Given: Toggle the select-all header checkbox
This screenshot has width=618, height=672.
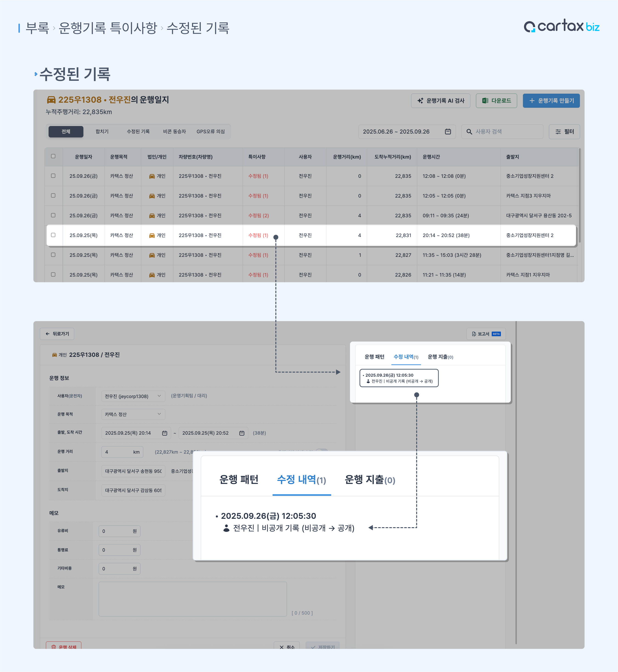Looking at the screenshot, I should click(x=53, y=156).
